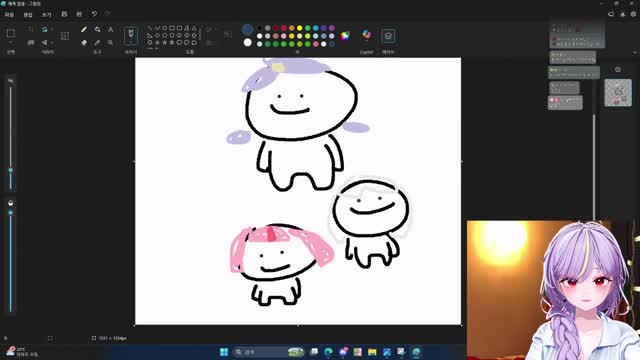Open the Edit colors wheel

click(345, 36)
